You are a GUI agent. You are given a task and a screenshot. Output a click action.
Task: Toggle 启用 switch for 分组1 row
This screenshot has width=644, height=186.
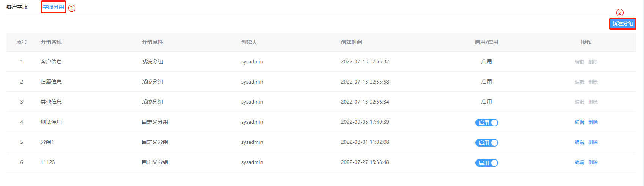(x=486, y=142)
